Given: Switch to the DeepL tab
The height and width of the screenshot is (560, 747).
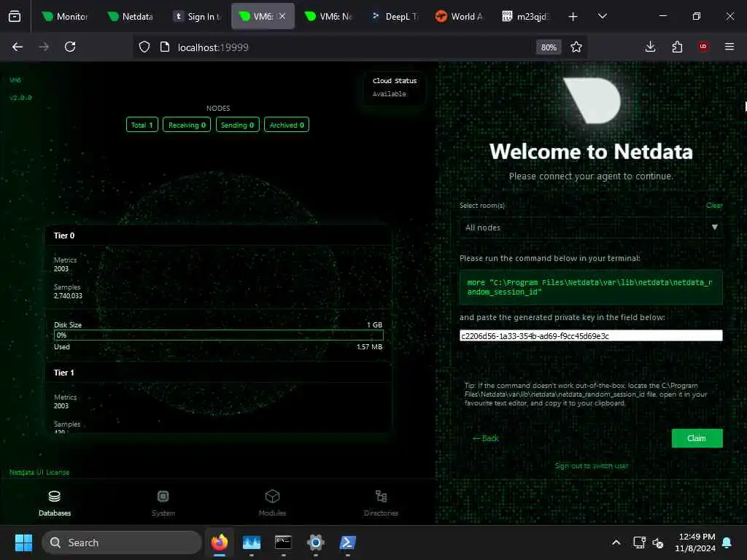Looking at the screenshot, I should click(395, 17).
